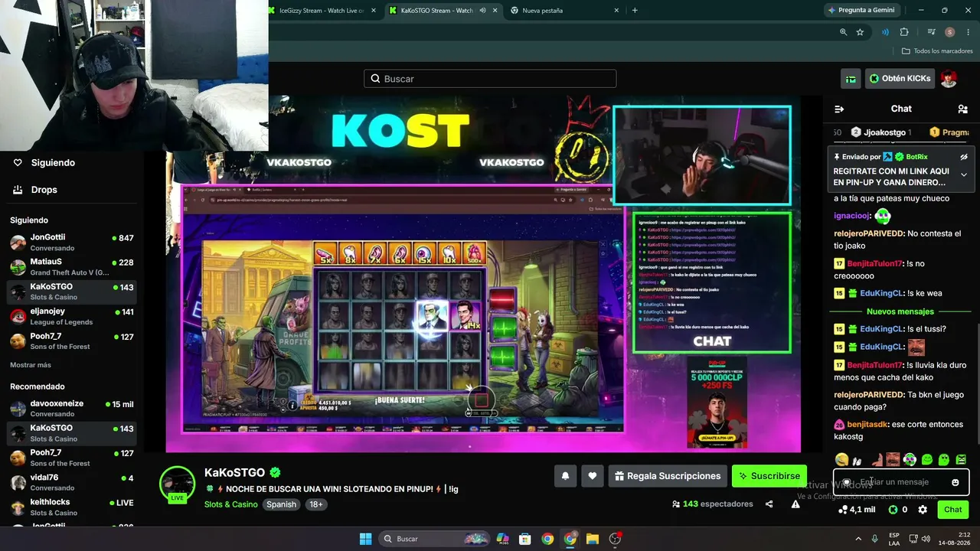Share the stream using the share icon
This screenshot has height=551, width=980.
pyautogui.click(x=769, y=504)
